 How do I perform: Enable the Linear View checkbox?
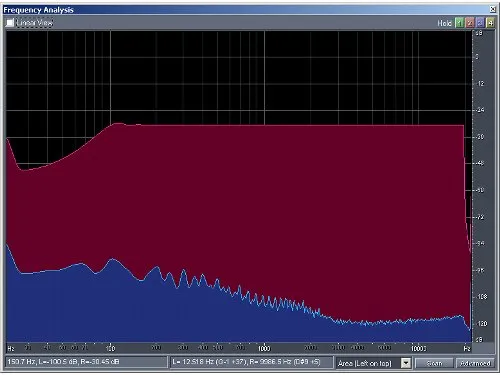tap(10, 23)
